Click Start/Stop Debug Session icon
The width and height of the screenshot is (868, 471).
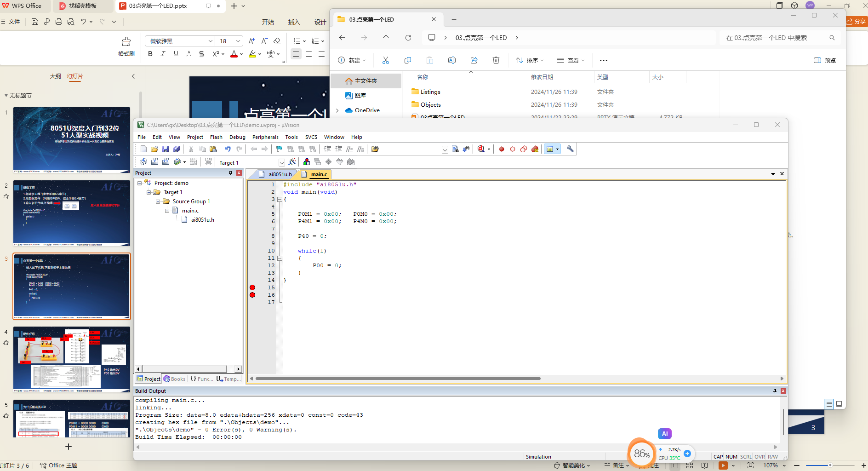481,149
